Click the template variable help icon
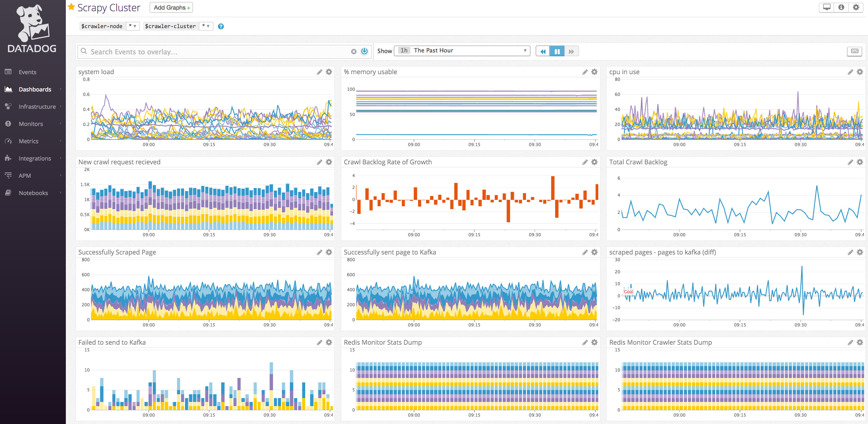 click(221, 26)
